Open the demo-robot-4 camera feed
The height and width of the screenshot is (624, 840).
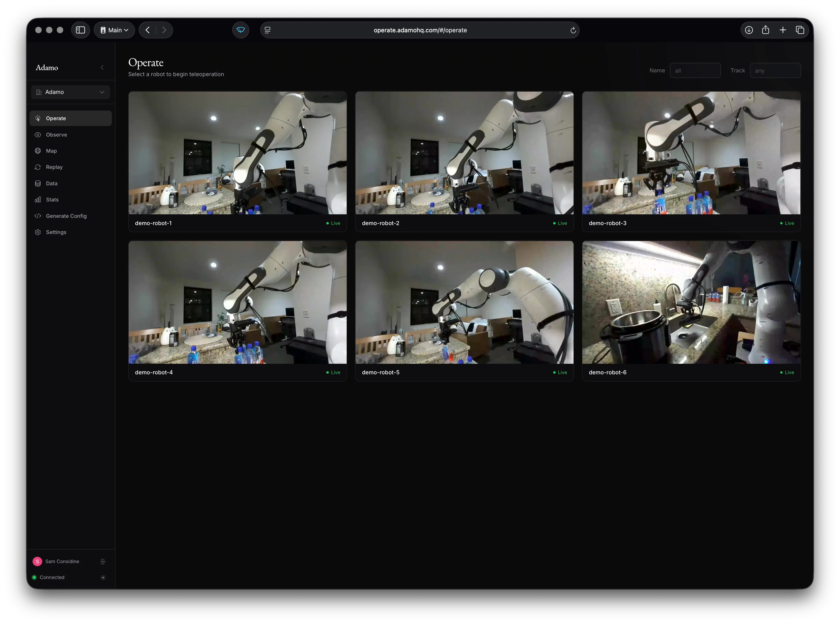(237, 302)
